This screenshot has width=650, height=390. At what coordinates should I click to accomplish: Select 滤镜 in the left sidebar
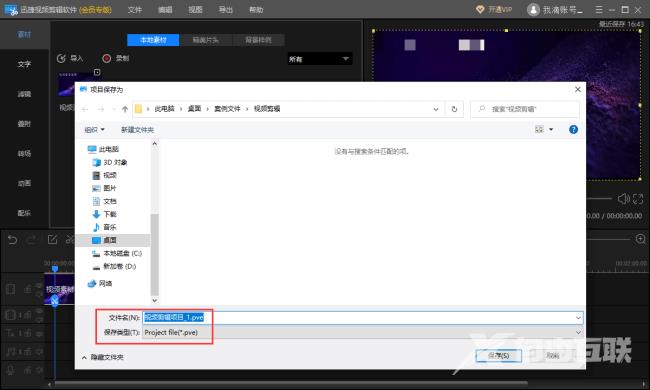click(x=24, y=94)
